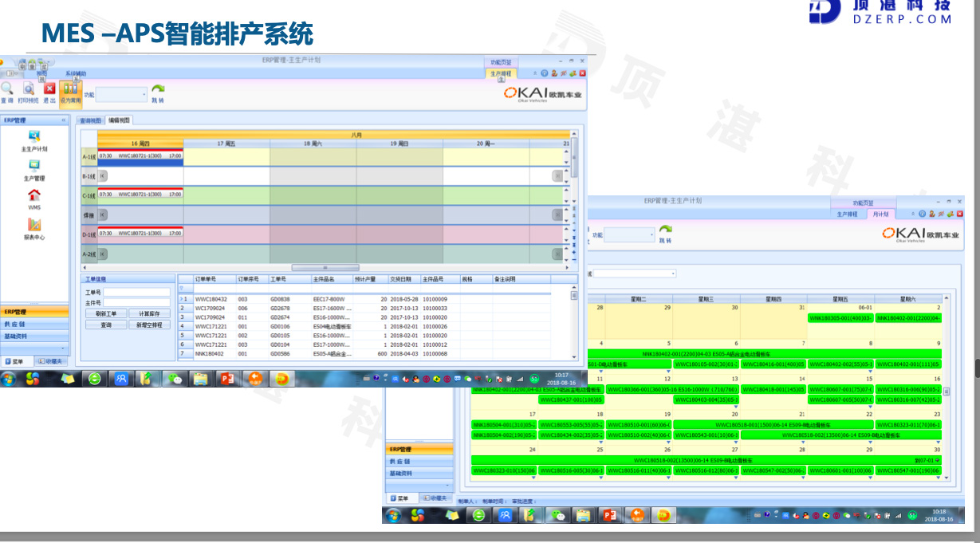The image size is (980, 543).
Task: Click the 新增空排程 button
Action: [150, 325]
